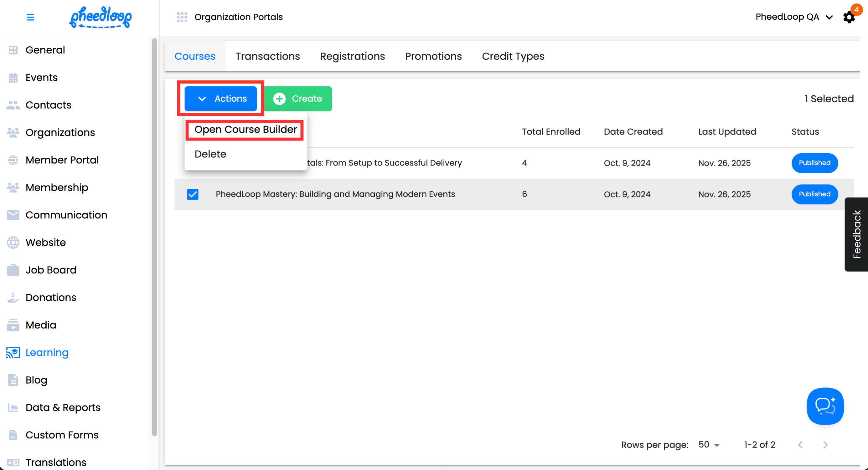Click the Media sidebar icon
This screenshot has height=470, width=868.
(x=13, y=325)
